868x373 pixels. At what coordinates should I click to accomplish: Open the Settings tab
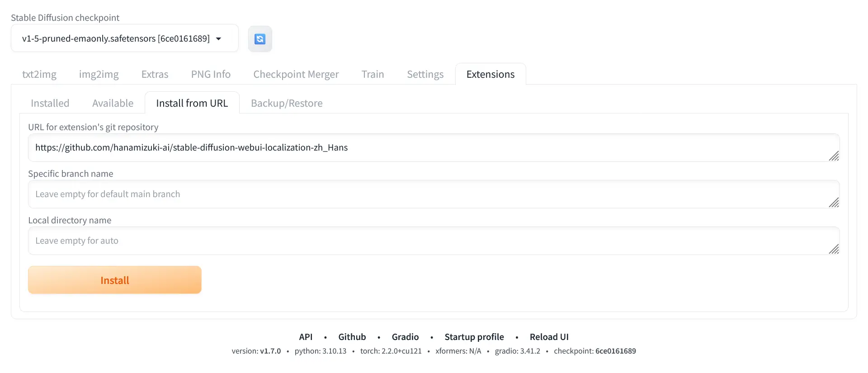[x=425, y=74]
